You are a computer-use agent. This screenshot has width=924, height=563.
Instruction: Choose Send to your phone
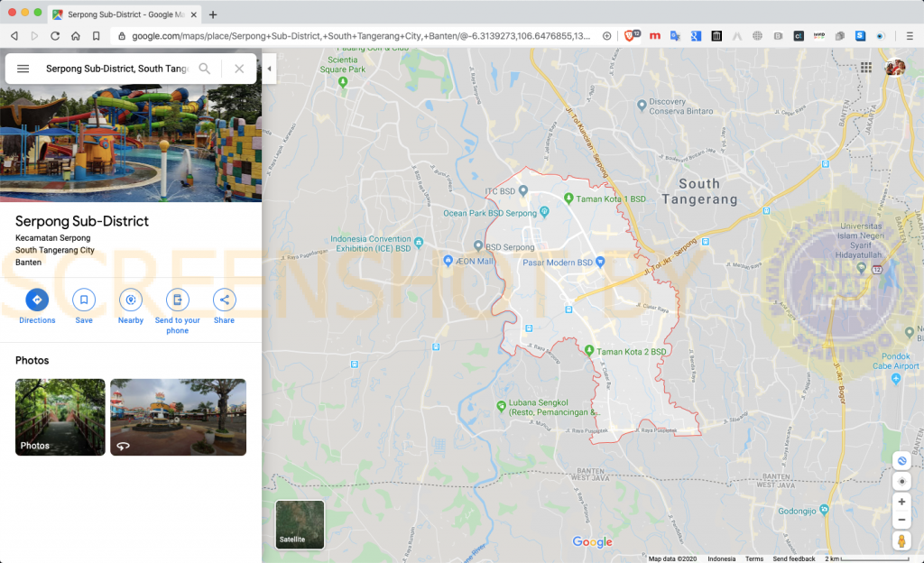point(178,311)
